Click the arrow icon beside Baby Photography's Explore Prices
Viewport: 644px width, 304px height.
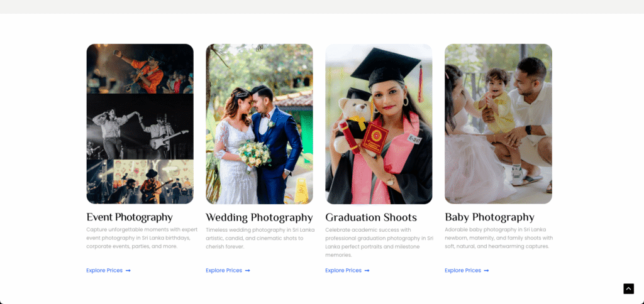[x=486, y=271]
